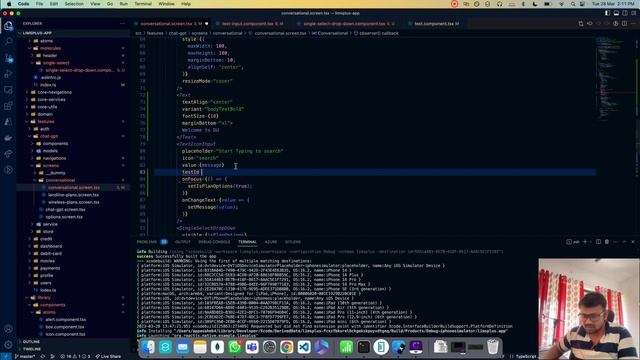Screen dimensions: 640x360
Task: Click macOS Spotlight search icon
Action: point(573,4)
